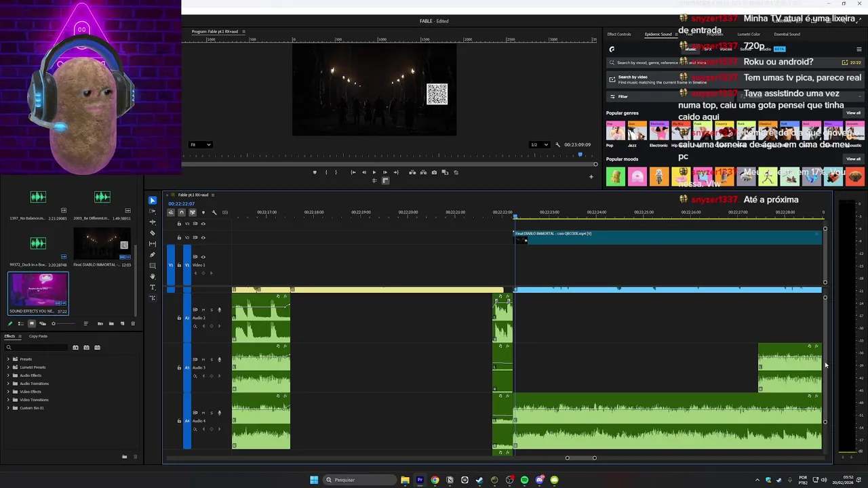Screen dimensions: 868x488
Task: Select the Razor tool
Action: pyautogui.click(x=153, y=233)
